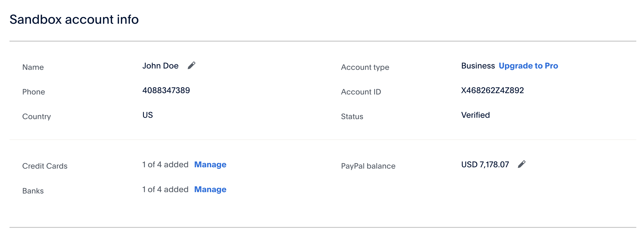Click the Status label

[352, 117]
